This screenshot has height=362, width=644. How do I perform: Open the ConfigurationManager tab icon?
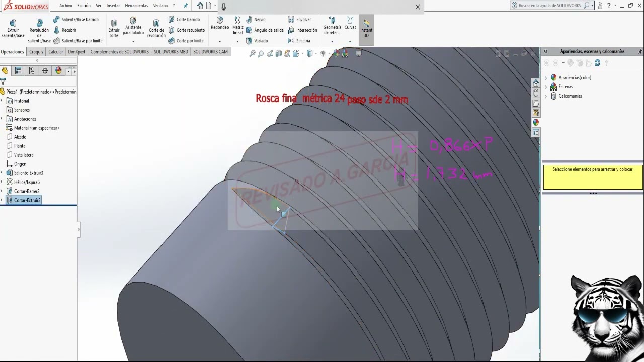pyautogui.click(x=32, y=71)
